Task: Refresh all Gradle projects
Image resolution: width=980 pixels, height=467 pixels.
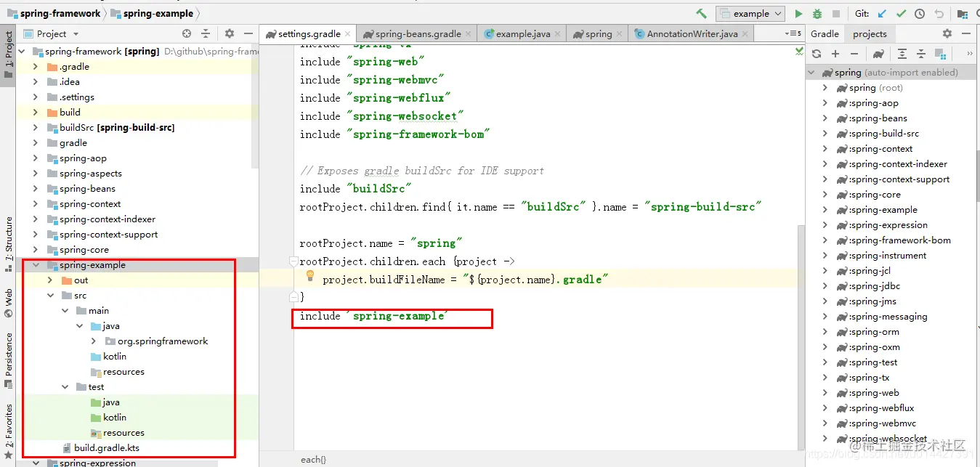Action: (x=817, y=54)
